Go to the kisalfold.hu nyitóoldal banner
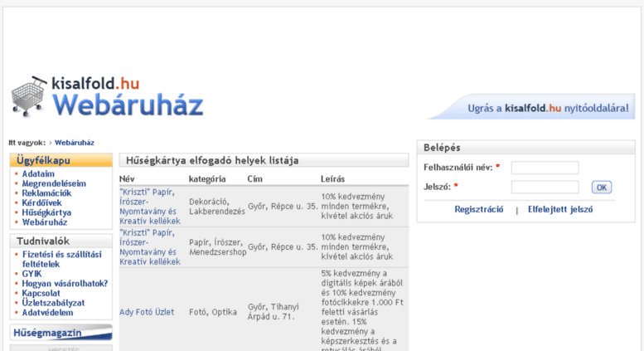 (530, 107)
